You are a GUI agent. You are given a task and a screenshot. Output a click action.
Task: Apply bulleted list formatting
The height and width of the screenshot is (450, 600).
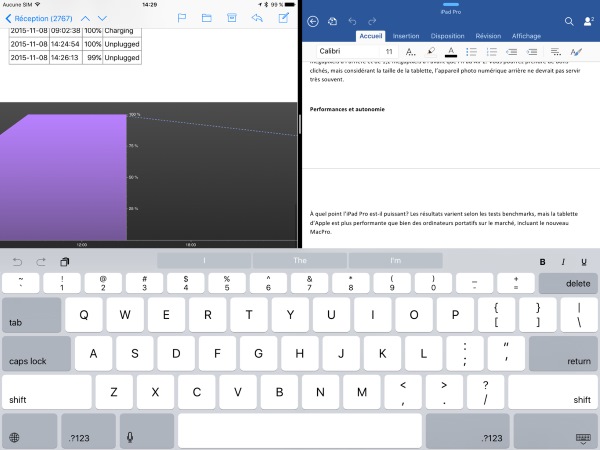(x=471, y=52)
